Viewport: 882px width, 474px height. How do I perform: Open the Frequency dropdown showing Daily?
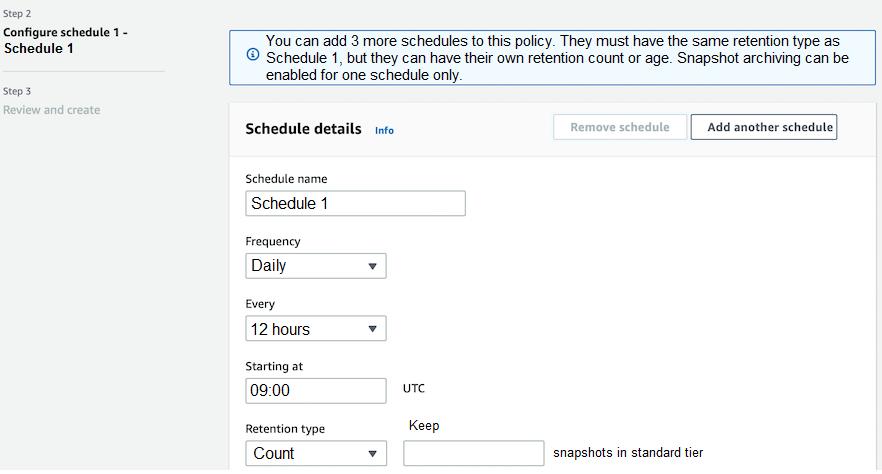315,266
